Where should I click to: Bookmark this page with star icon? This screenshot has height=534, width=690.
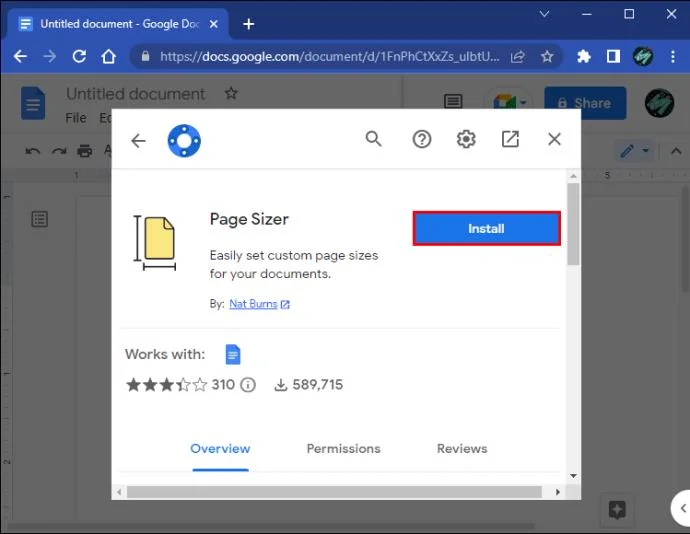click(547, 56)
